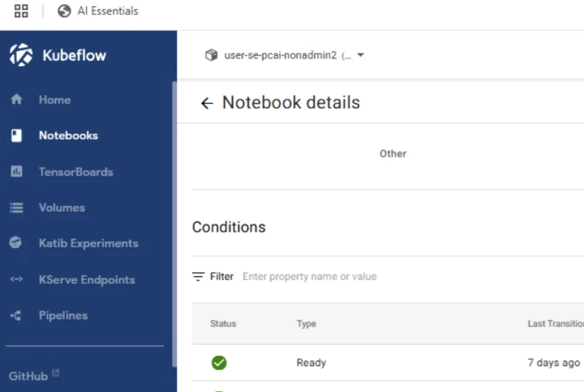The image size is (584, 392).
Task: Select the Other tab
Action: pos(393,154)
